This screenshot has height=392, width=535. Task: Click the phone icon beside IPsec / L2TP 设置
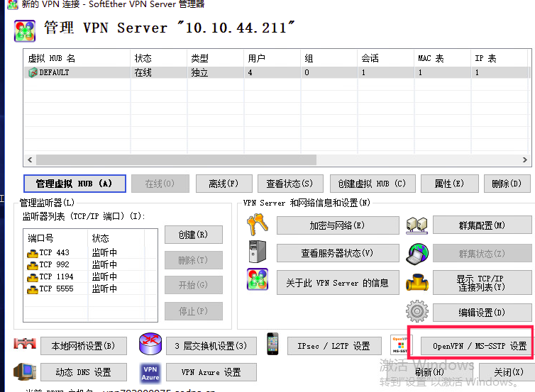click(272, 344)
